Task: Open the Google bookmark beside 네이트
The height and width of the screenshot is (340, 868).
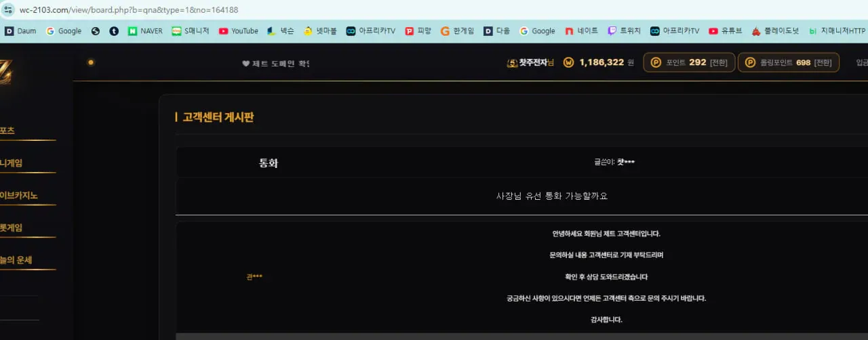Action: pos(537,31)
